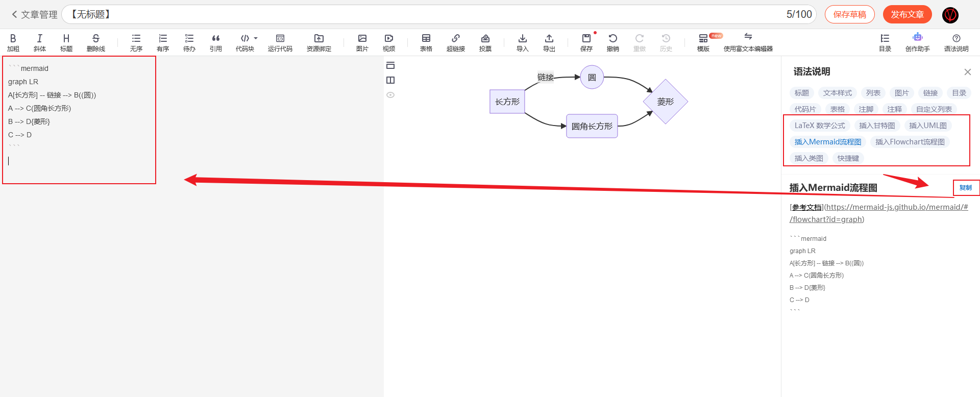Import a file (导入)
The height and width of the screenshot is (397, 980).
[x=523, y=42]
